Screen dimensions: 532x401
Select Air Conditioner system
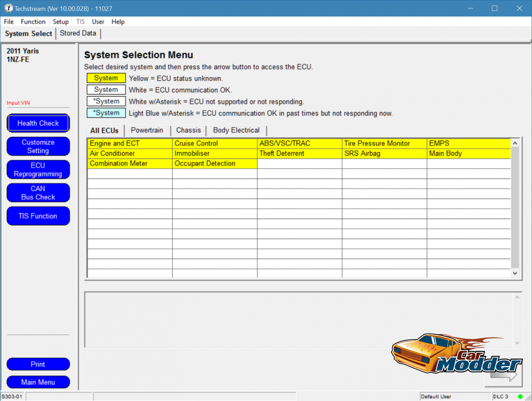pos(130,153)
